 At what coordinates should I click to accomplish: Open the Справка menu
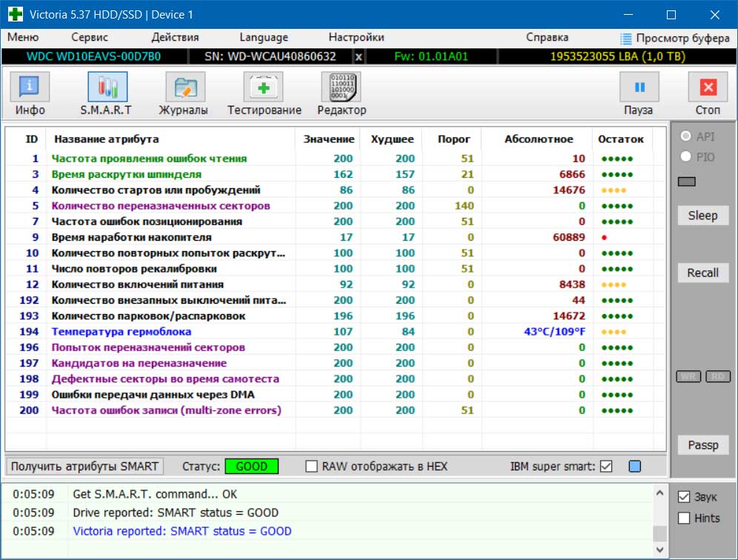click(547, 37)
